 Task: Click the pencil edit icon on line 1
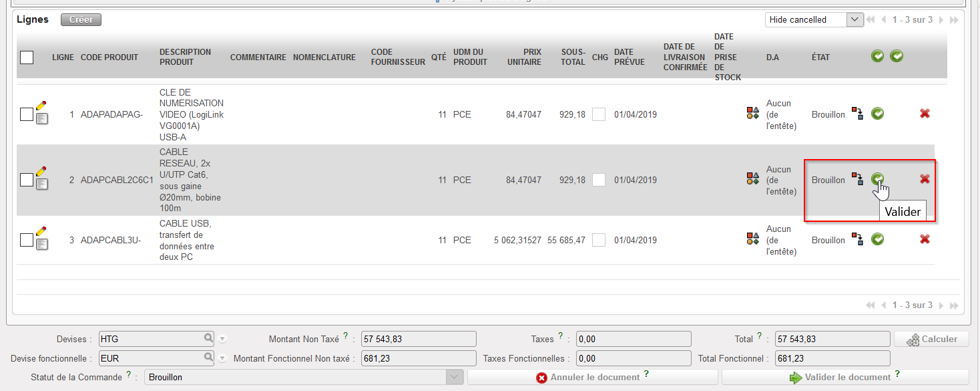click(41, 105)
